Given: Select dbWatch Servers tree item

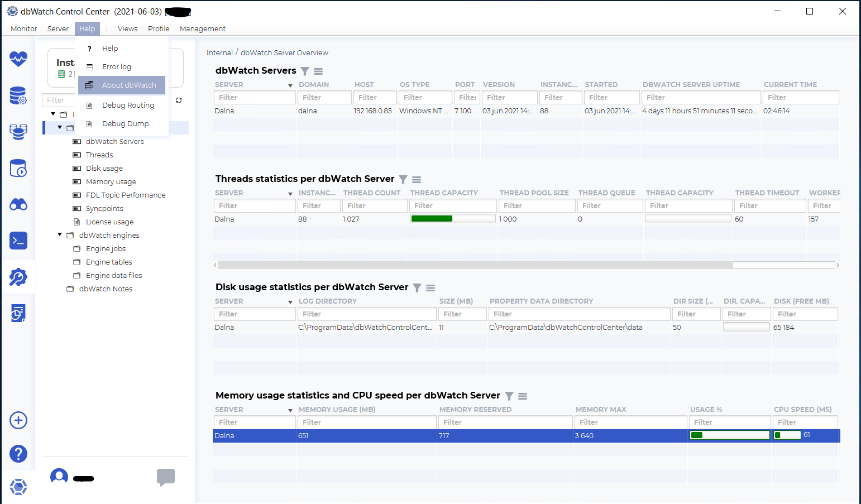Looking at the screenshot, I should coord(114,142).
